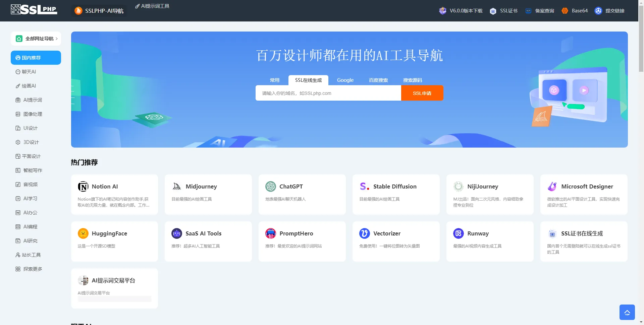Select the 搜索源码 tab

coord(412,80)
